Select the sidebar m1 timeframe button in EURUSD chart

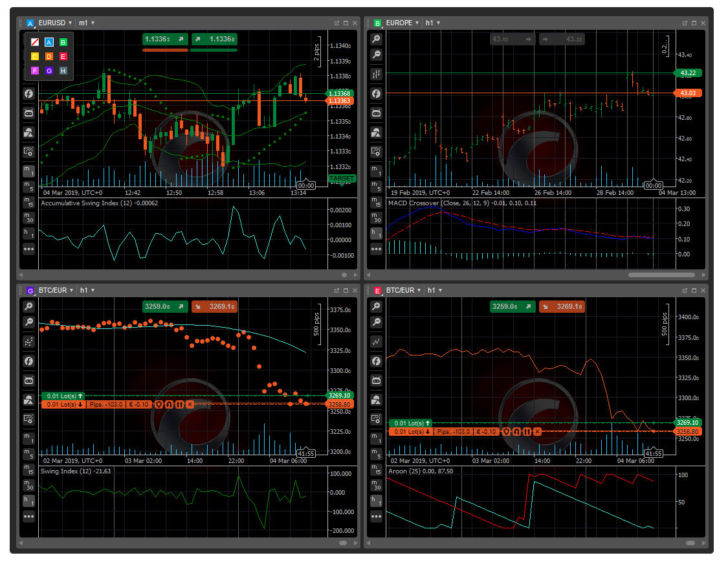coord(28,170)
